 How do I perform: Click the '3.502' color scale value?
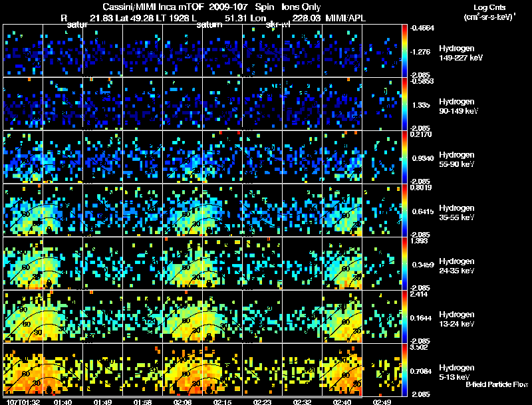(x=419, y=347)
